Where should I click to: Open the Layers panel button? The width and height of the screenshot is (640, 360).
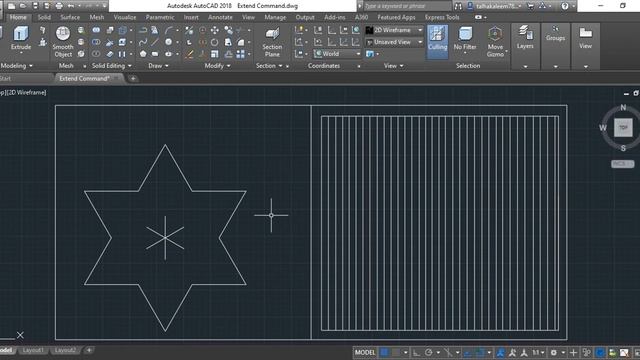click(525, 37)
